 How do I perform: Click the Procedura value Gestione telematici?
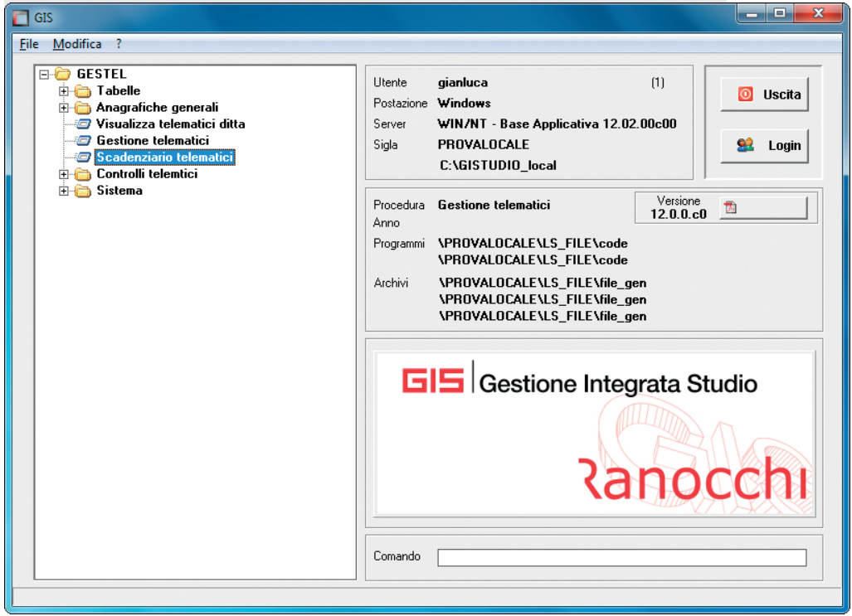tap(494, 205)
